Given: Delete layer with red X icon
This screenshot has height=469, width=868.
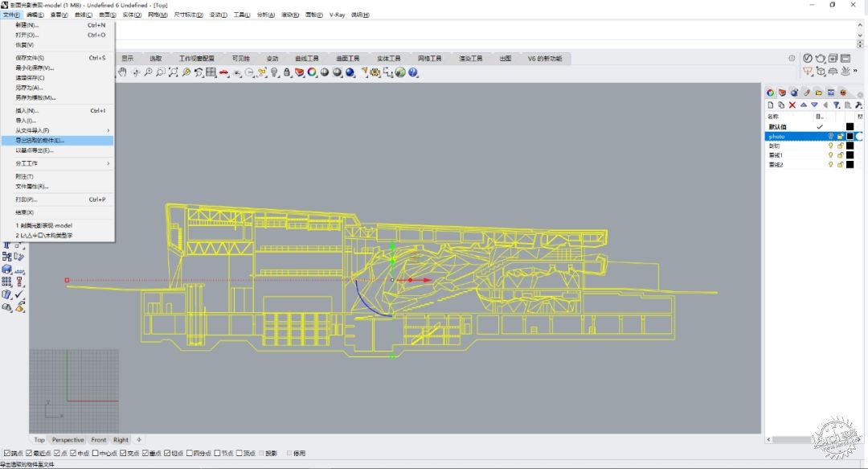Looking at the screenshot, I should click(x=792, y=105).
